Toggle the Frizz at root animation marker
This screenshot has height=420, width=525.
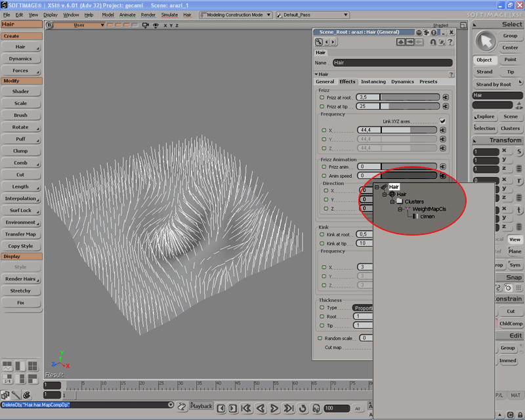tap(323, 97)
